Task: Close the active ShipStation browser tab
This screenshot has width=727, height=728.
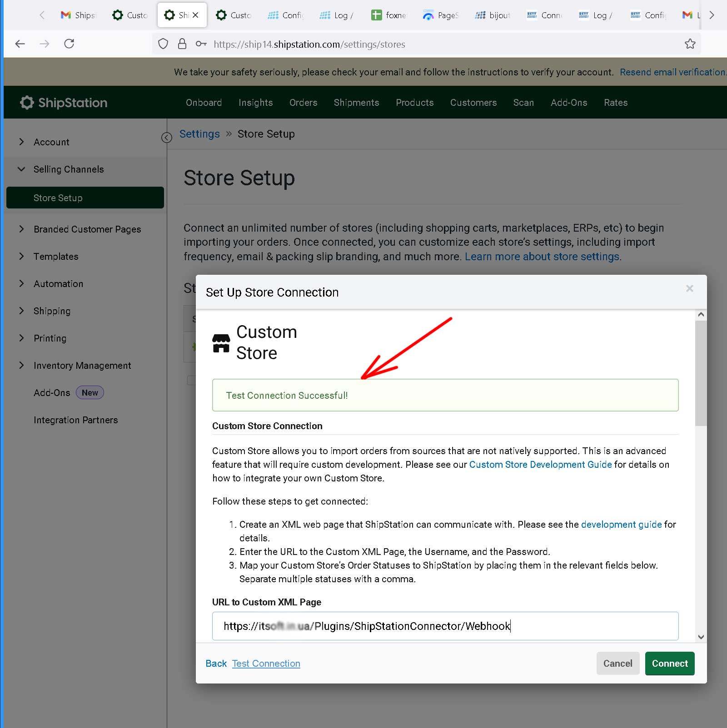Action: coord(195,15)
